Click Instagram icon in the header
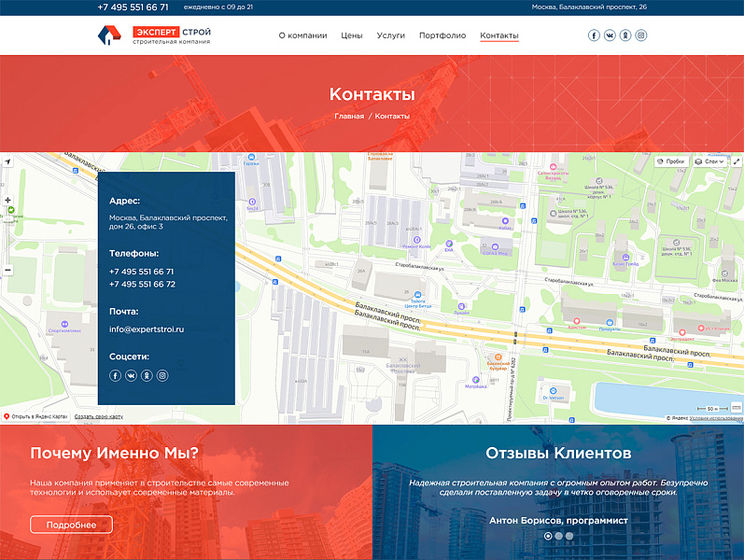Screen dimensions: 744x560 pos(641,35)
